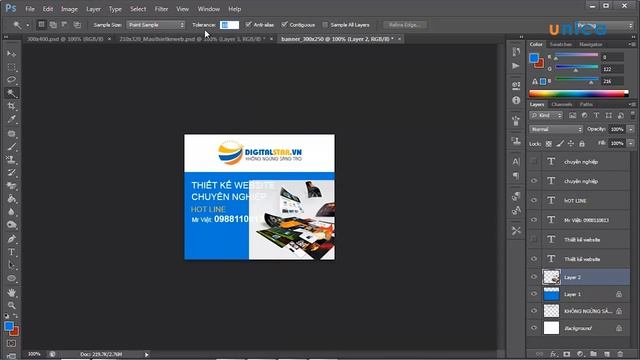Select the Zoom tool
This screenshot has height=360, width=640.
(x=11, y=305)
